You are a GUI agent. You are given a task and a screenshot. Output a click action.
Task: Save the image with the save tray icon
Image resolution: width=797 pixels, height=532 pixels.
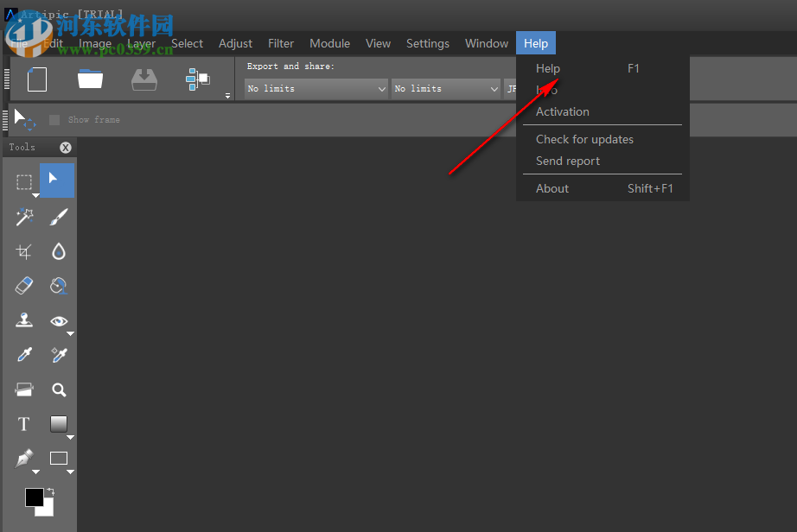pyautogui.click(x=144, y=79)
